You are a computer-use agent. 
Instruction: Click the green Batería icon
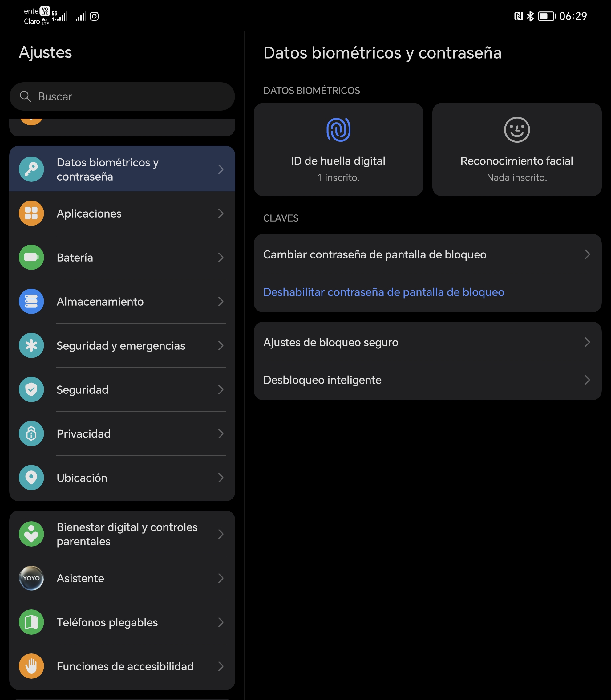point(31,258)
